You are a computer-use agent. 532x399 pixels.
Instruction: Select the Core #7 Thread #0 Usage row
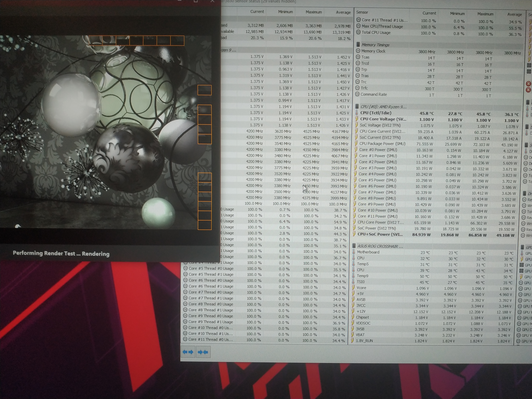click(x=211, y=292)
